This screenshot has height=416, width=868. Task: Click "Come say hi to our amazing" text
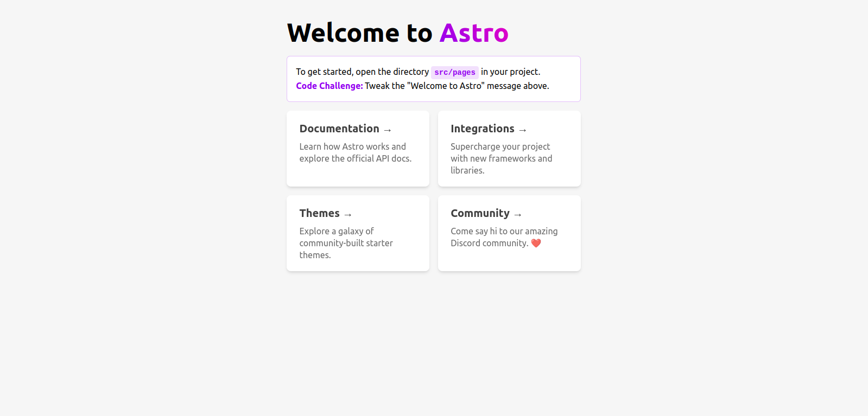504,231
